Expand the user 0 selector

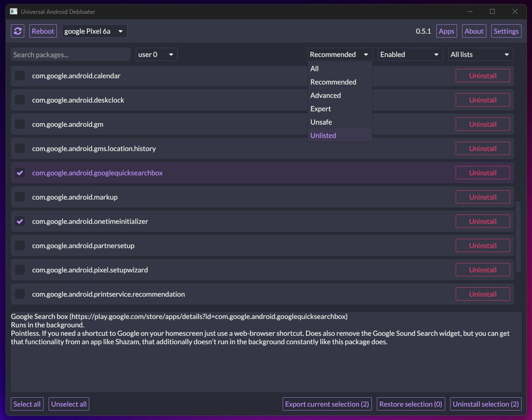[156, 54]
